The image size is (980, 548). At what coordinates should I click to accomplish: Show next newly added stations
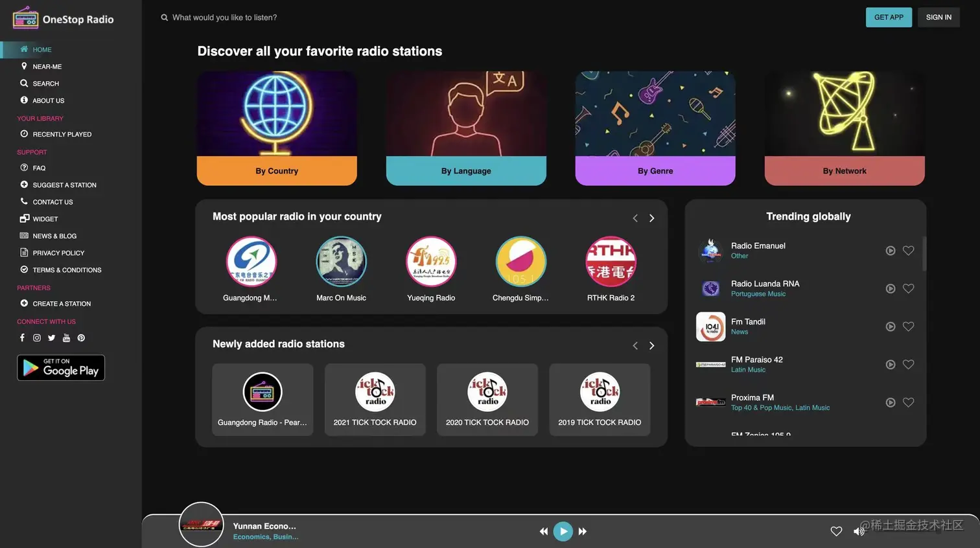tap(651, 346)
